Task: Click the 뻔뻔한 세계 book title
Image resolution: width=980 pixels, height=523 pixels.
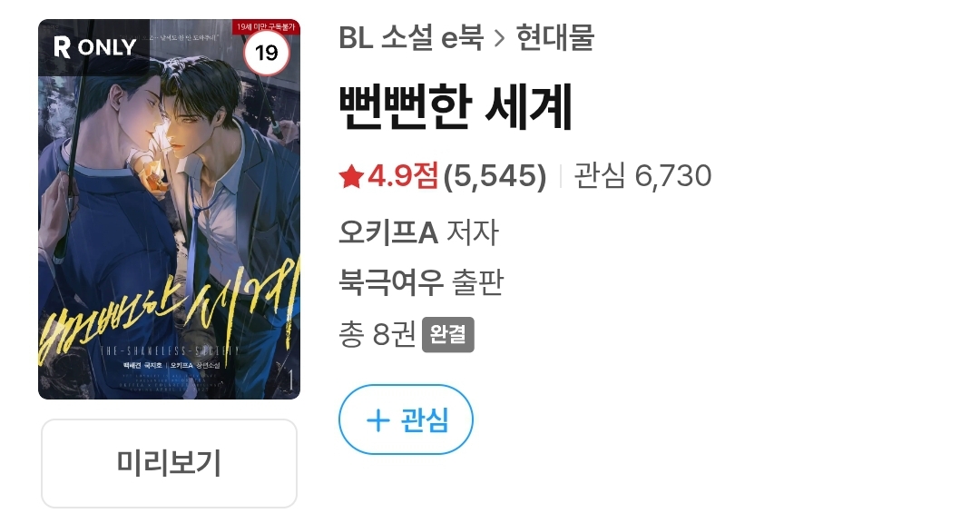Action: coord(456,107)
